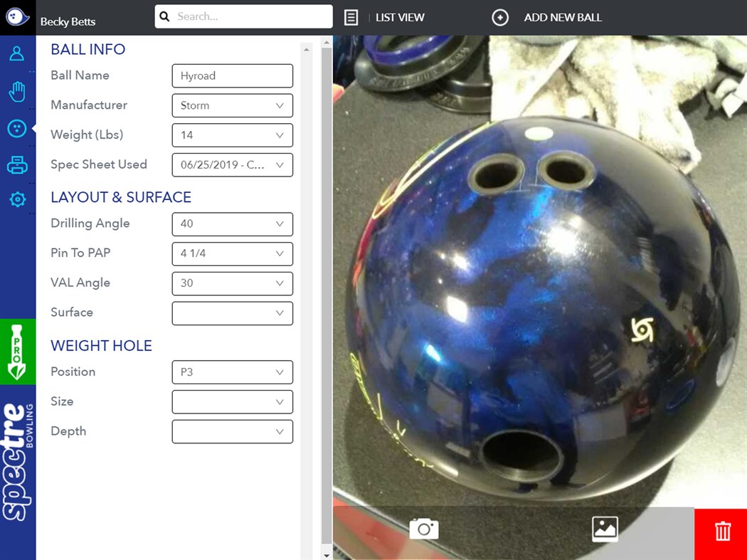The height and width of the screenshot is (560, 747).
Task: Open the image gallery picker icon
Action: coord(605,529)
